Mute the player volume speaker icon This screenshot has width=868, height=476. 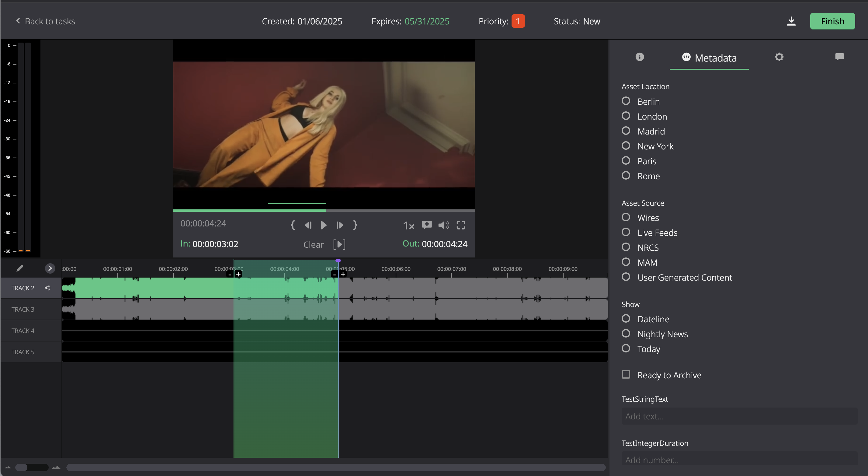[443, 225]
